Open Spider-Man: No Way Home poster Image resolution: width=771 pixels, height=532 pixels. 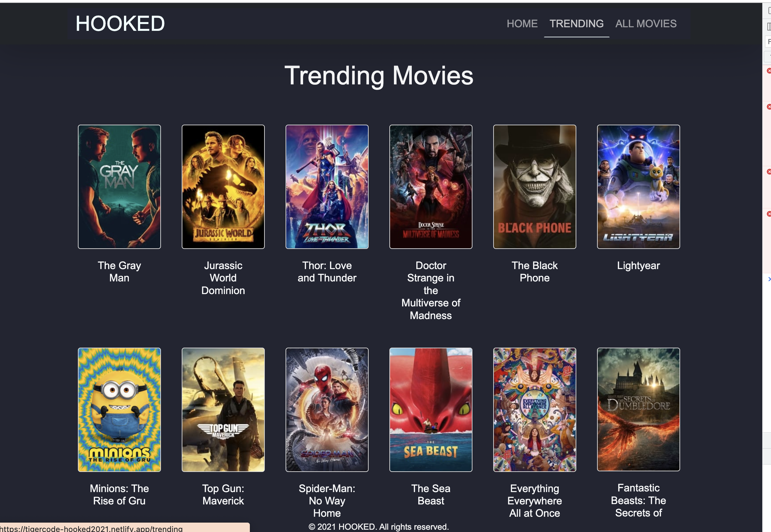(327, 410)
